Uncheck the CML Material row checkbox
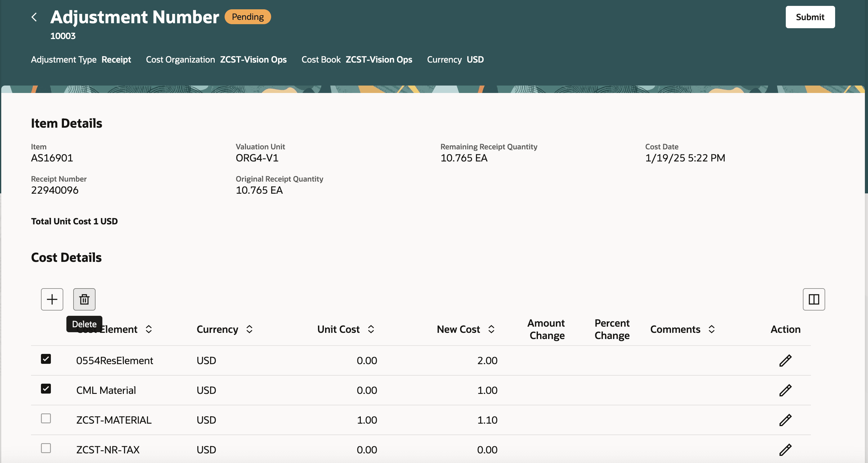The image size is (868, 463). (46, 389)
